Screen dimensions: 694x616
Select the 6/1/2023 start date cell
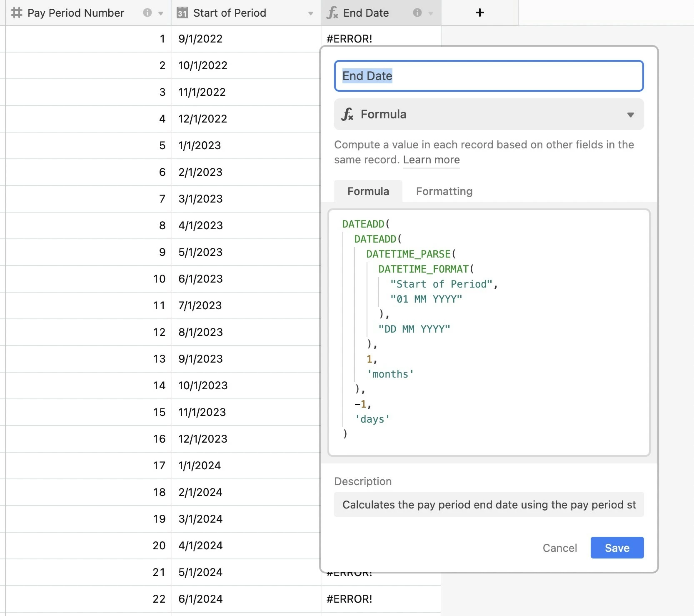click(x=246, y=279)
